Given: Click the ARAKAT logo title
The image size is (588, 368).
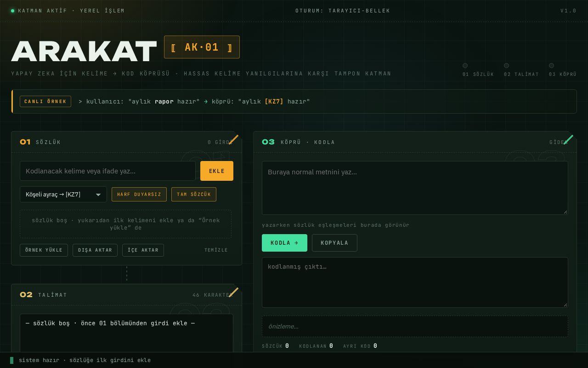Looking at the screenshot, I should [x=84, y=51].
